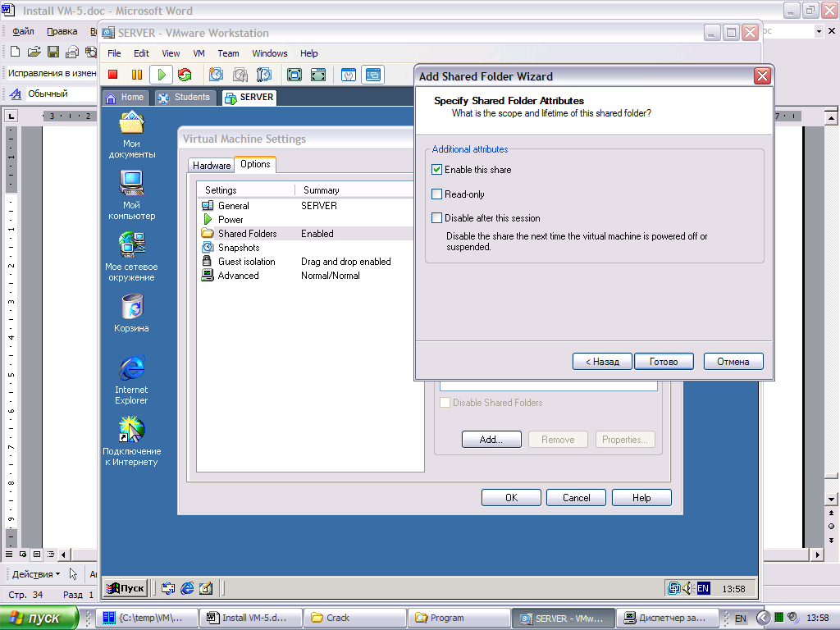Image resolution: width=840 pixels, height=630 pixels.
Task: Open Internet Explorer desktop icon
Action: point(131,379)
